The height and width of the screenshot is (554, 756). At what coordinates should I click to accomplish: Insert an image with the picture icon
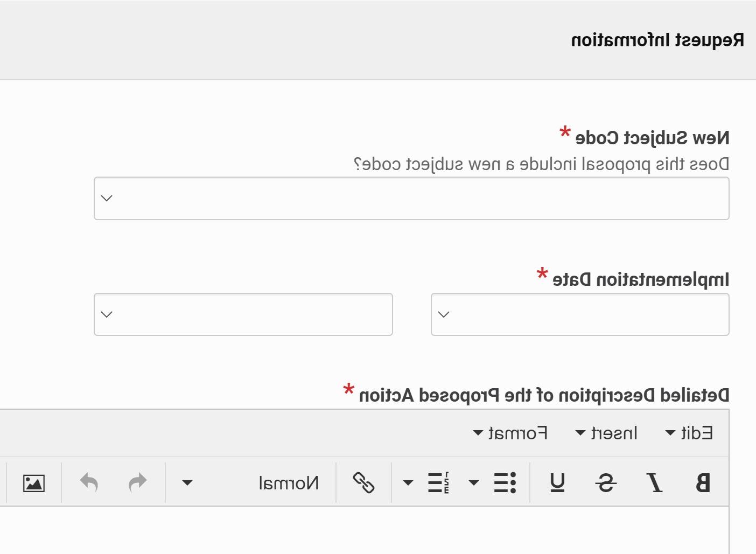[x=34, y=482]
